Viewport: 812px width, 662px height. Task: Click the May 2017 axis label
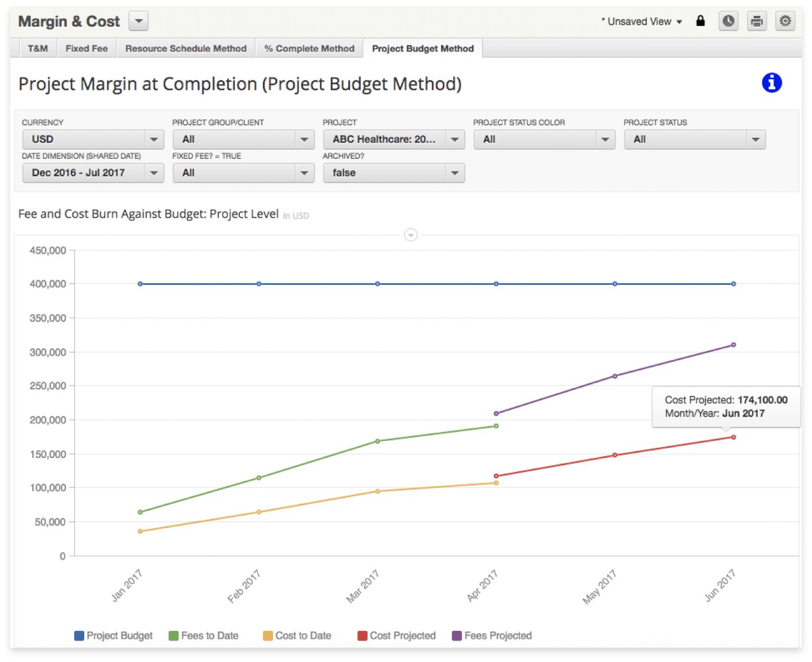[x=599, y=587]
